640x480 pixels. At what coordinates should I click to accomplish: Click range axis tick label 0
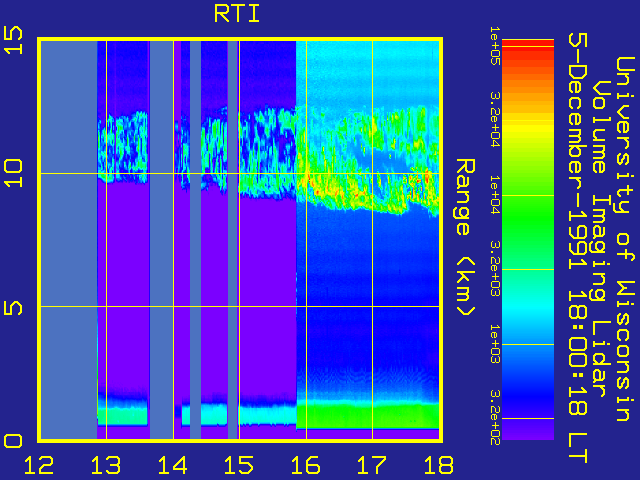13,441
